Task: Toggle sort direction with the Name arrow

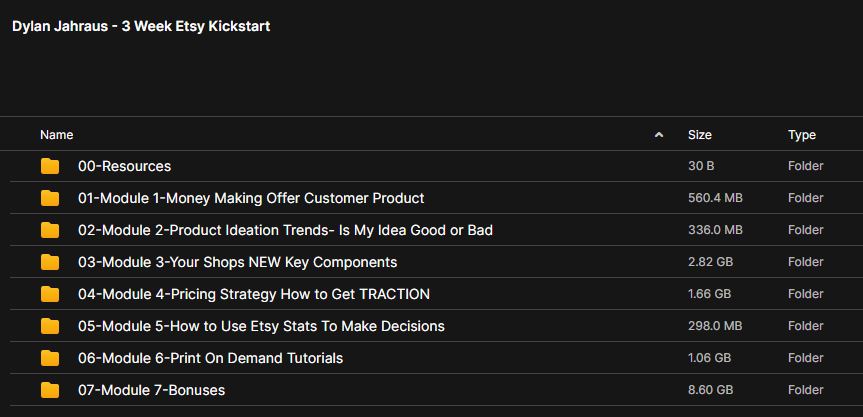Action: [658, 135]
